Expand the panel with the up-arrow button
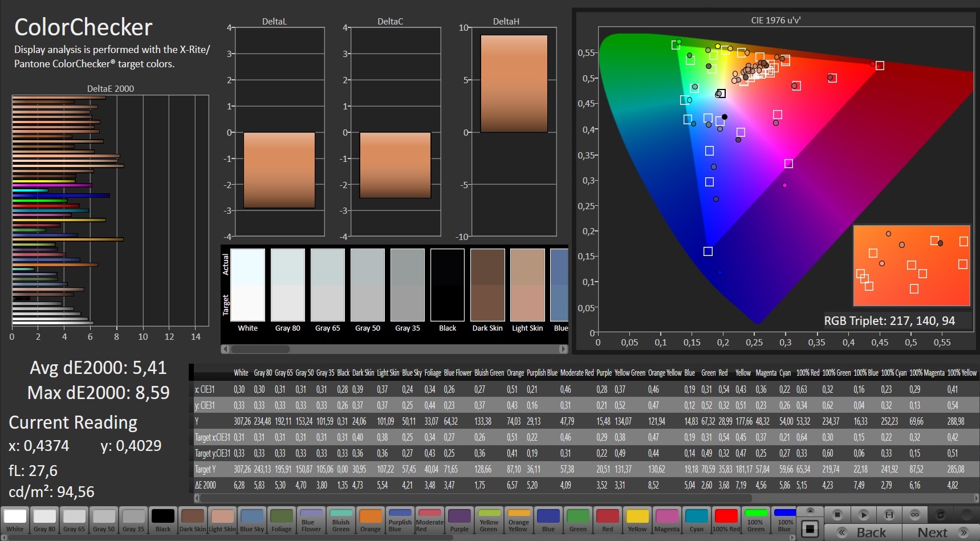980x541 pixels. coord(810,510)
